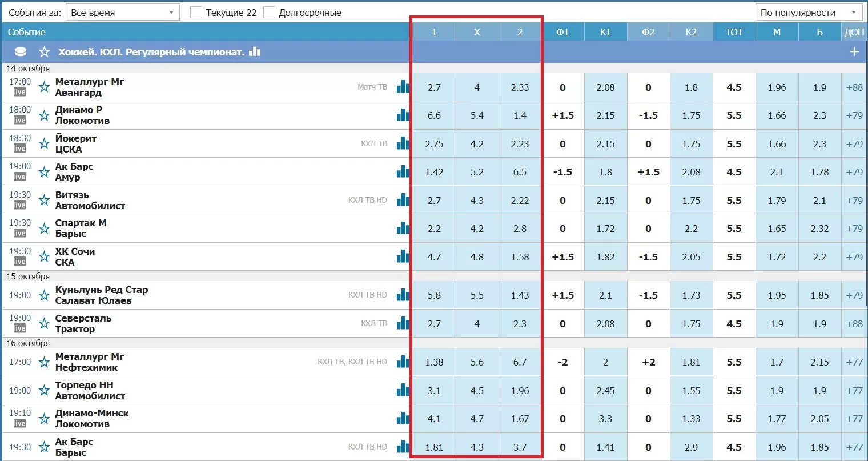Screen dimensions: 868x461
Task: Open the Все время period dropdown
Action: (122, 13)
